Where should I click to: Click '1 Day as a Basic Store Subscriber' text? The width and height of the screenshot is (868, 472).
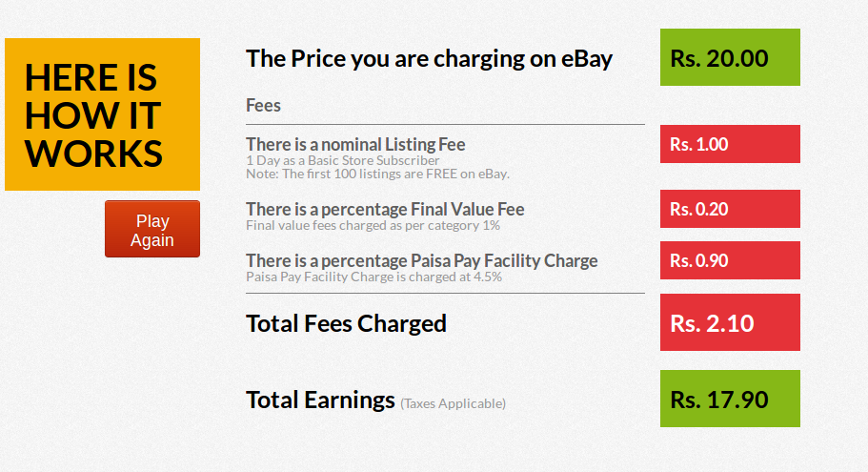342,160
